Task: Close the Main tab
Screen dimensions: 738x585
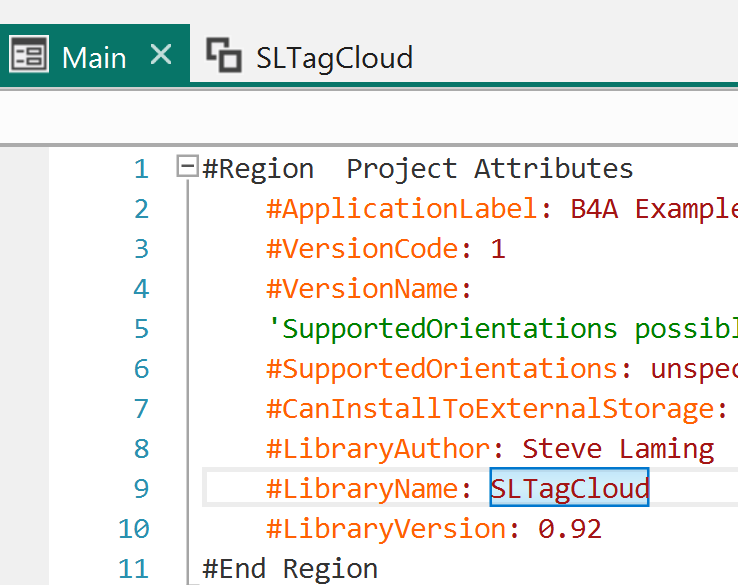Action: pos(160,55)
